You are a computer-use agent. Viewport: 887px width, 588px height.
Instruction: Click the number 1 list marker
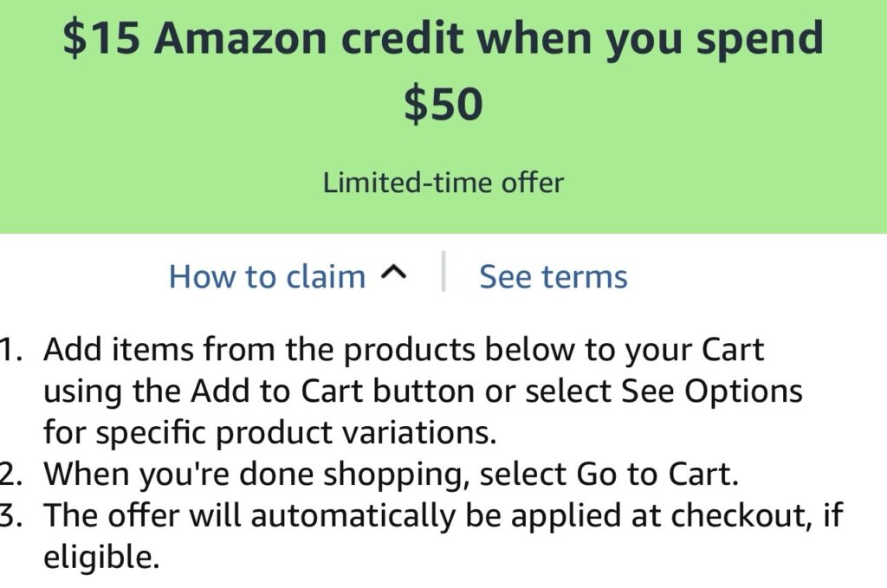(x=10, y=351)
